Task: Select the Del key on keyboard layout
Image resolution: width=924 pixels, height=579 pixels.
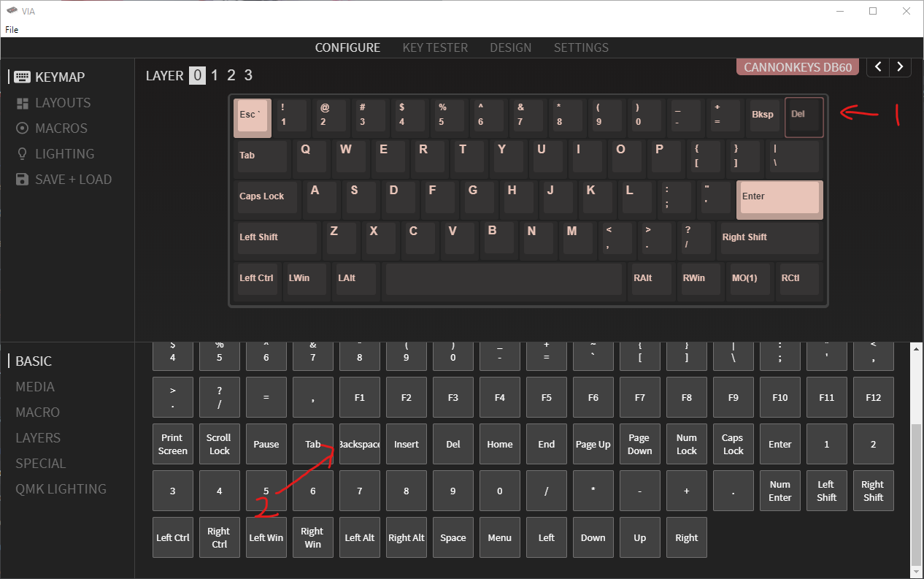Action: click(x=804, y=117)
